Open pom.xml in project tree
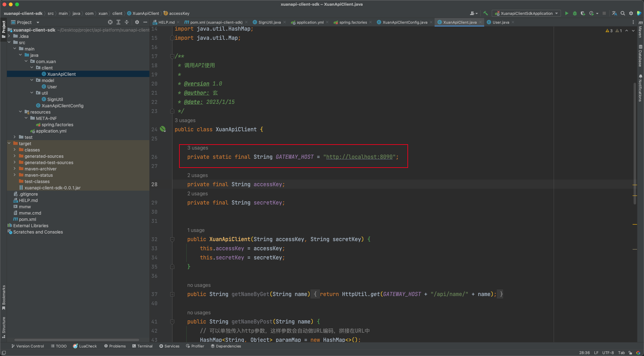Screen dimensions: 644x356 coord(27,219)
